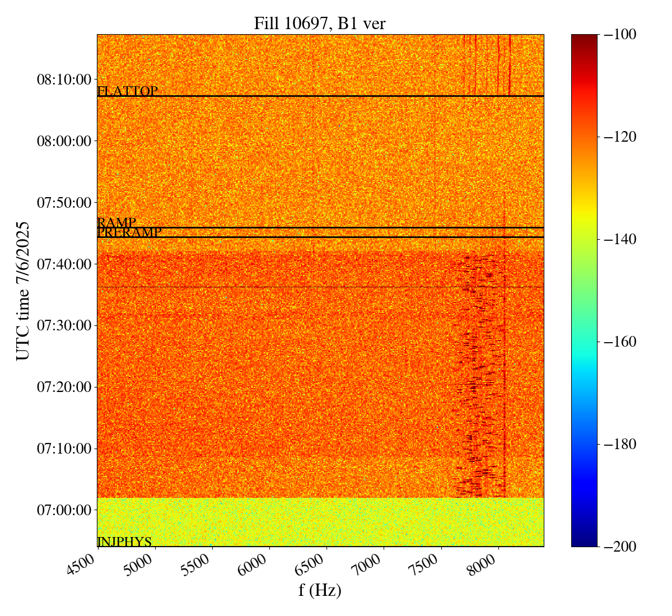Select the −180 colorbar tick label
Screen dimensions: 672x616
pos(618,444)
